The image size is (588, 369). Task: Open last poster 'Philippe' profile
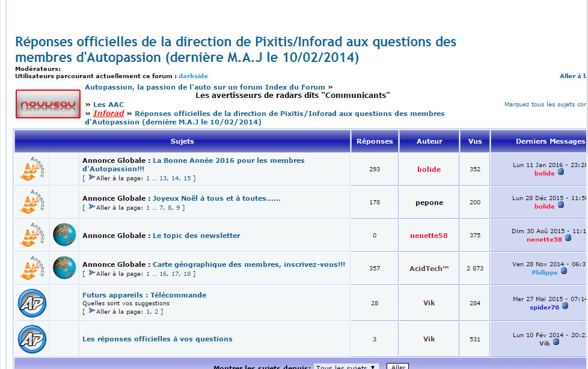(545, 273)
